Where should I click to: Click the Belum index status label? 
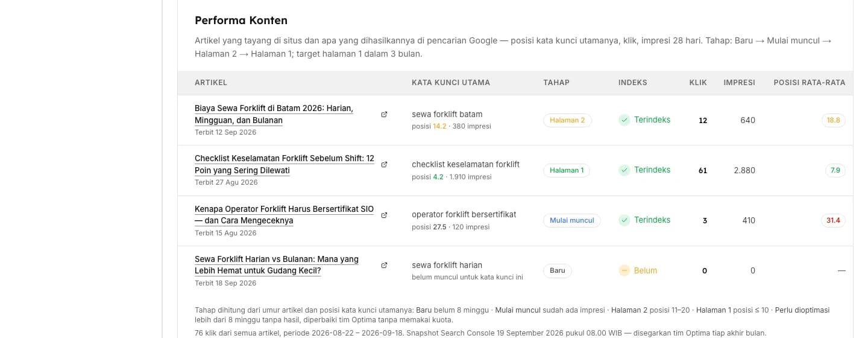pyautogui.click(x=646, y=270)
